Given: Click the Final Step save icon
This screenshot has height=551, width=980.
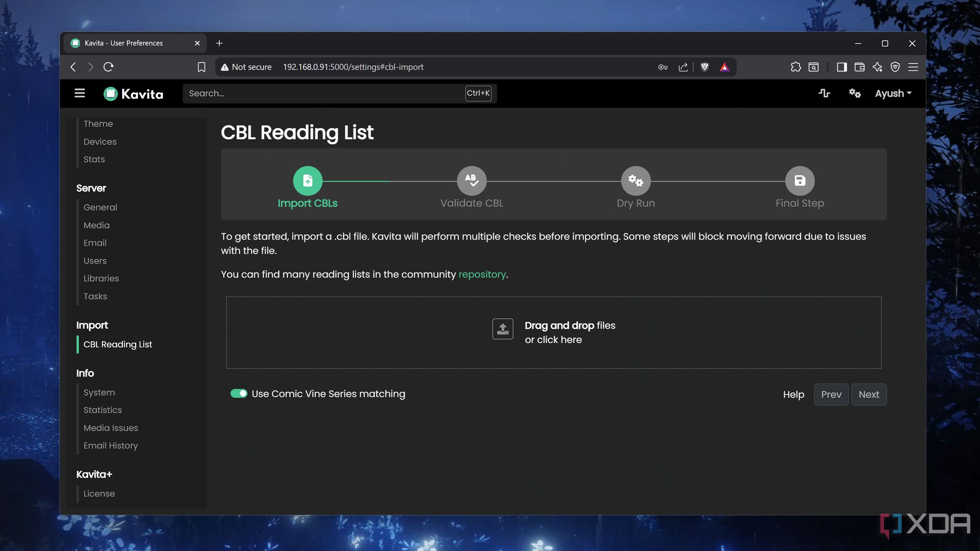Looking at the screenshot, I should tap(800, 181).
